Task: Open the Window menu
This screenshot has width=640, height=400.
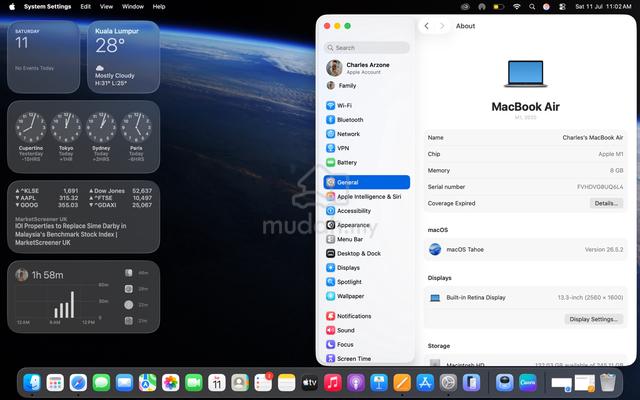Action: point(133,7)
